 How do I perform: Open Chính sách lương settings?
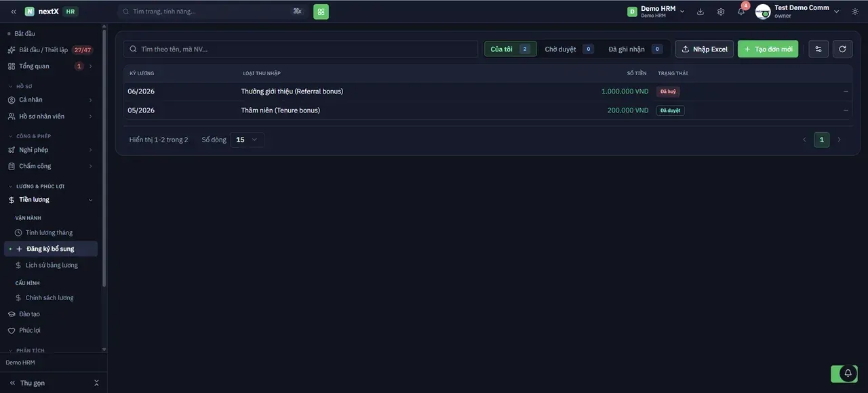(x=50, y=297)
